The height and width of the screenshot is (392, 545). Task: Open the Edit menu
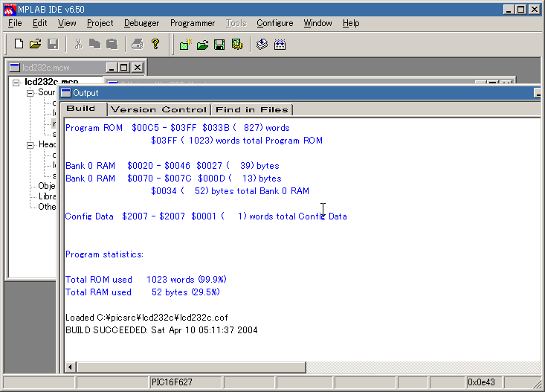click(39, 23)
